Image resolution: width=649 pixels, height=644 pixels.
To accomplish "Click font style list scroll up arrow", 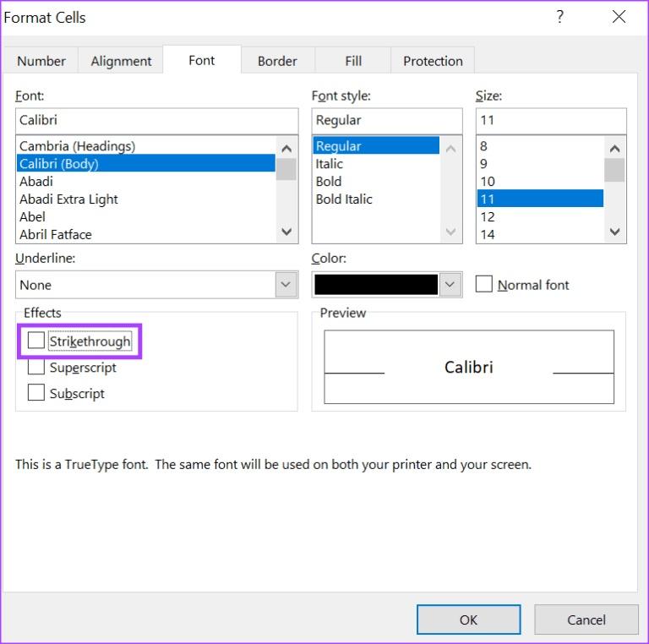I will (x=450, y=148).
